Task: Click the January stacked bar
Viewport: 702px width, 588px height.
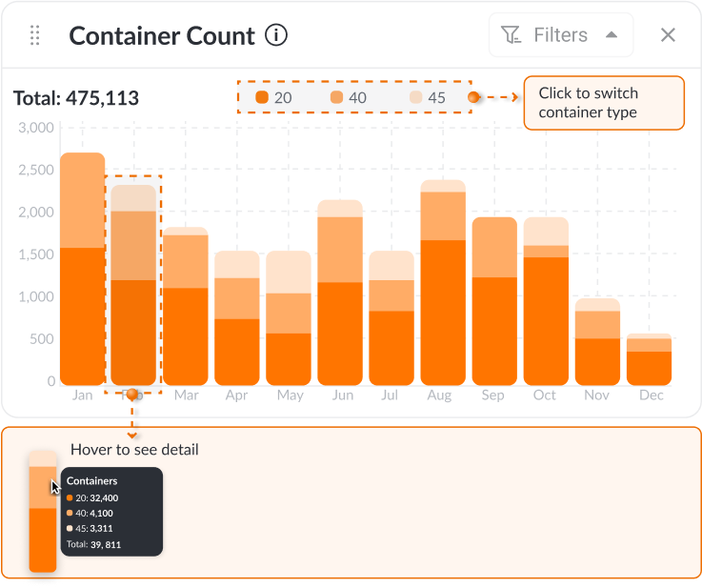Action: [x=82, y=268]
